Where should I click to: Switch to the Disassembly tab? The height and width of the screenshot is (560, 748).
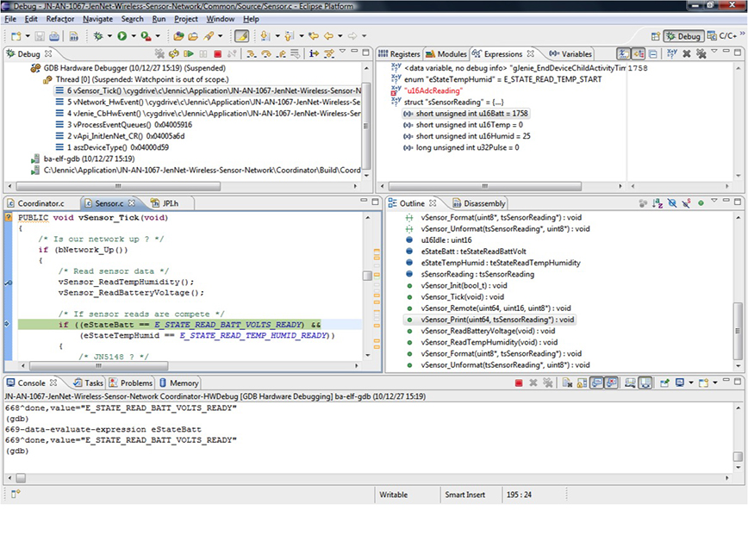tap(478, 203)
